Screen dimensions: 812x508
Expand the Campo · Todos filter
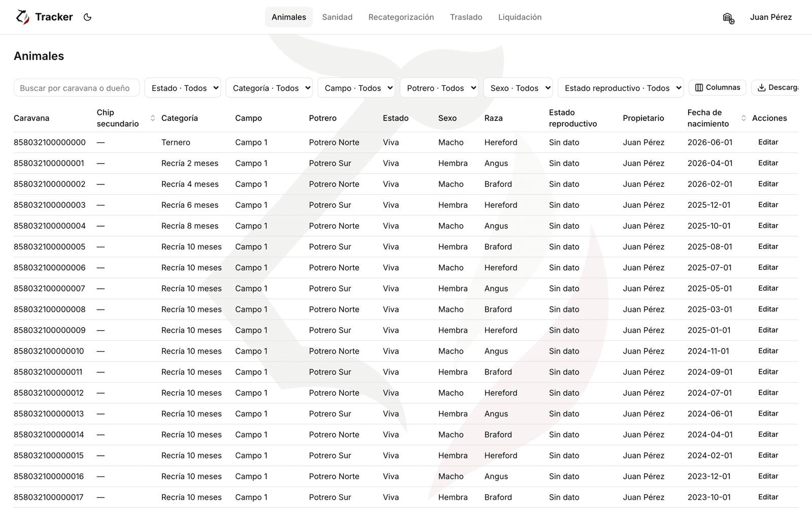click(356, 88)
